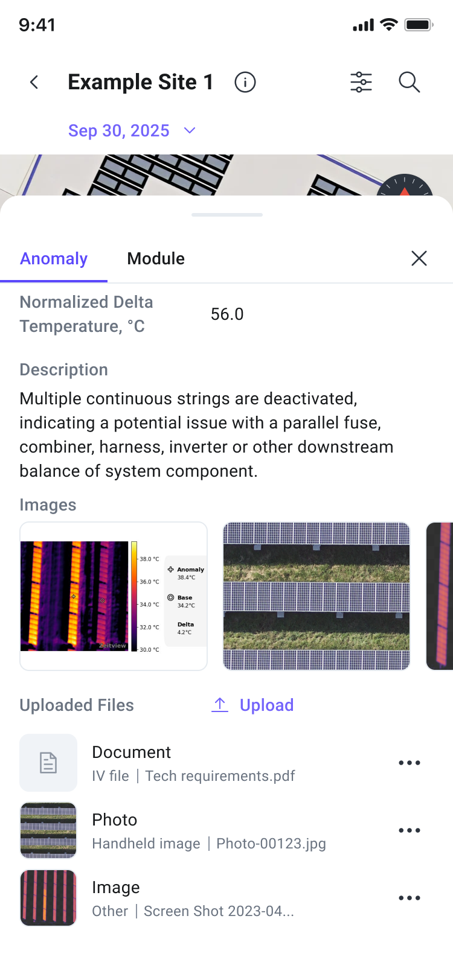This screenshot has width=453, height=980.
Task: Open the thermal image with temperature scale
Action: click(x=114, y=596)
